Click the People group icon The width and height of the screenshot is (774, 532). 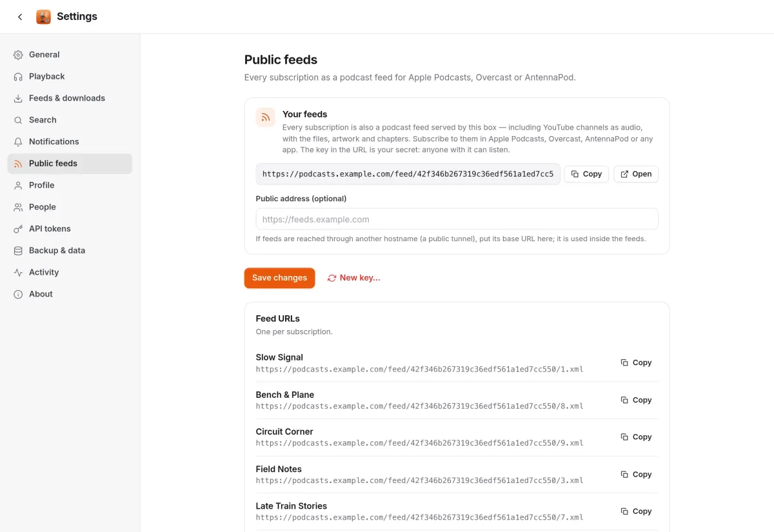point(18,207)
